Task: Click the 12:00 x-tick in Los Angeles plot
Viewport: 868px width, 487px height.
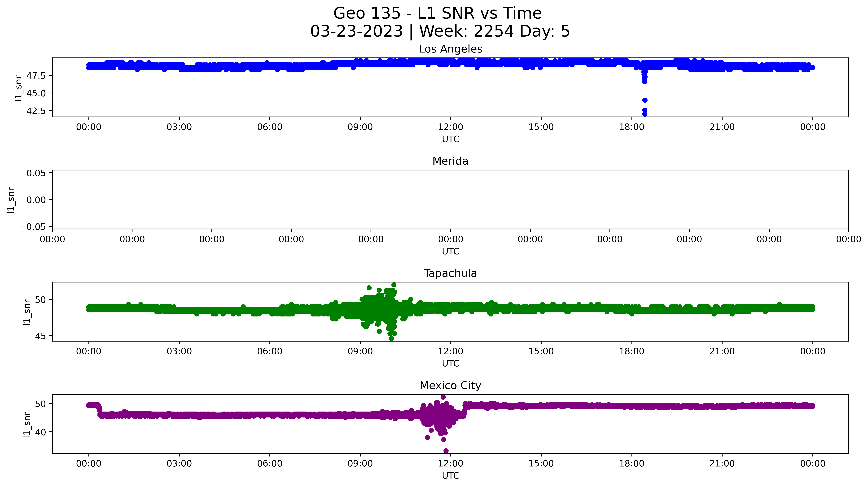Action: (x=451, y=127)
